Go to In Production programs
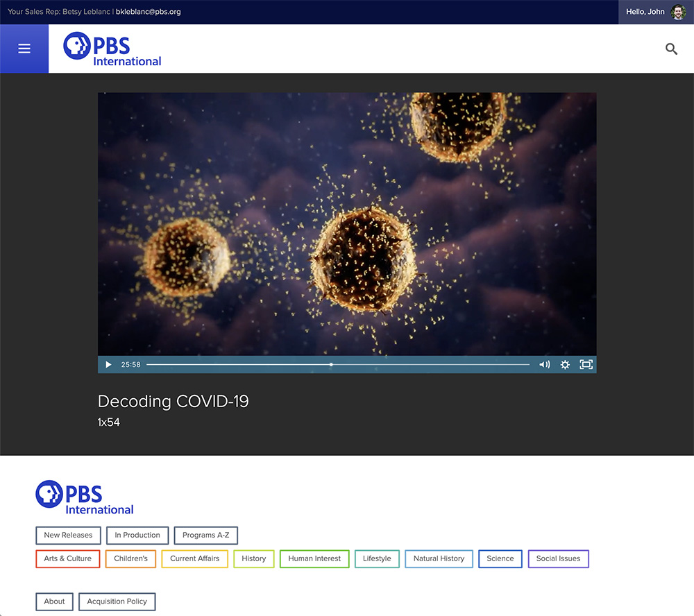The width and height of the screenshot is (694, 616). click(x=137, y=536)
